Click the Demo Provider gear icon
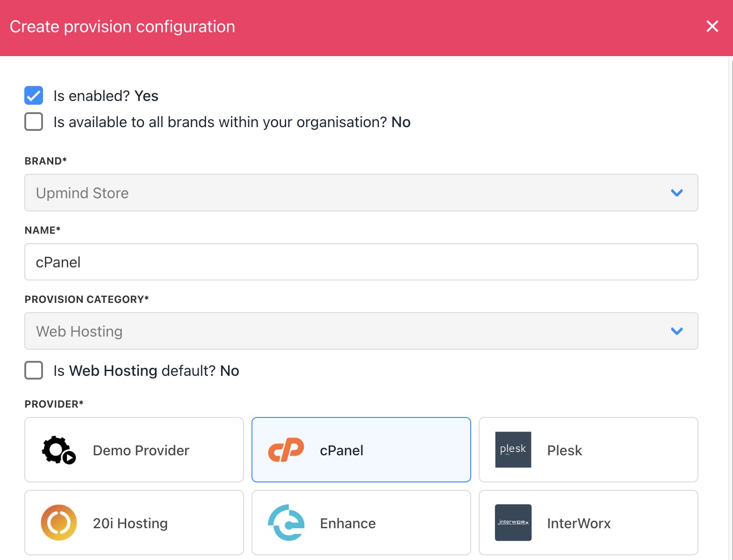The width and height of the screenshot is (733, 560). click(x=59, y=450)
